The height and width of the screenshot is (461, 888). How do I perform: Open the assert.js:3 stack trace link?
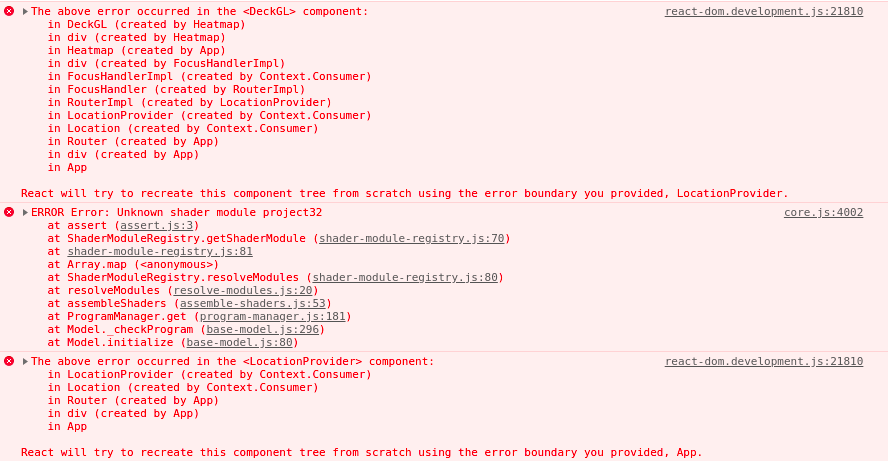tap(157, 225)
